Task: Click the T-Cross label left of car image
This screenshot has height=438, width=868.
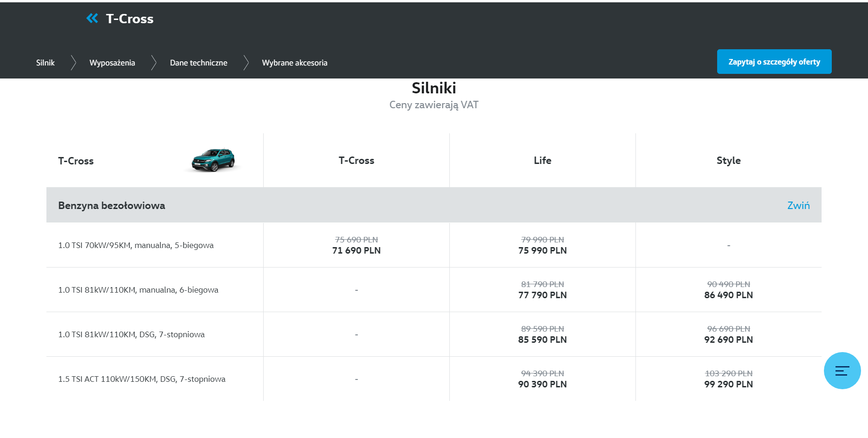Action: tap(76, 161)
